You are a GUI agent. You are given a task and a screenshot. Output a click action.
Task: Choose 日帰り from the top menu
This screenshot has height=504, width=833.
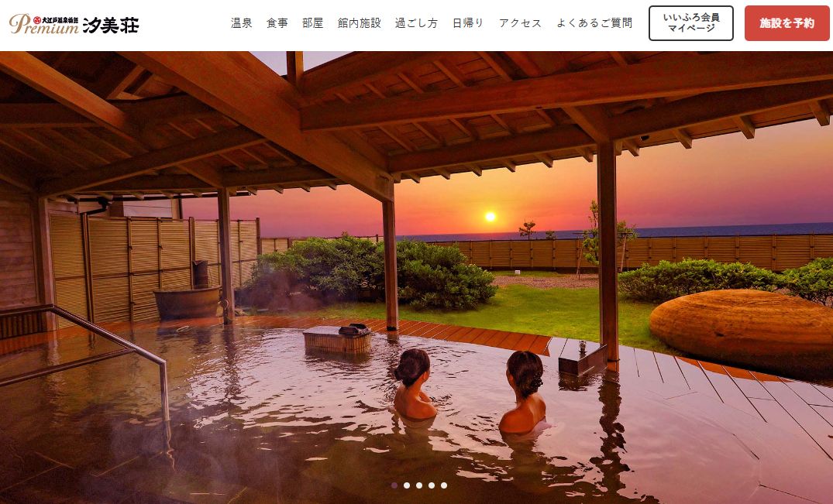[468, 23]
